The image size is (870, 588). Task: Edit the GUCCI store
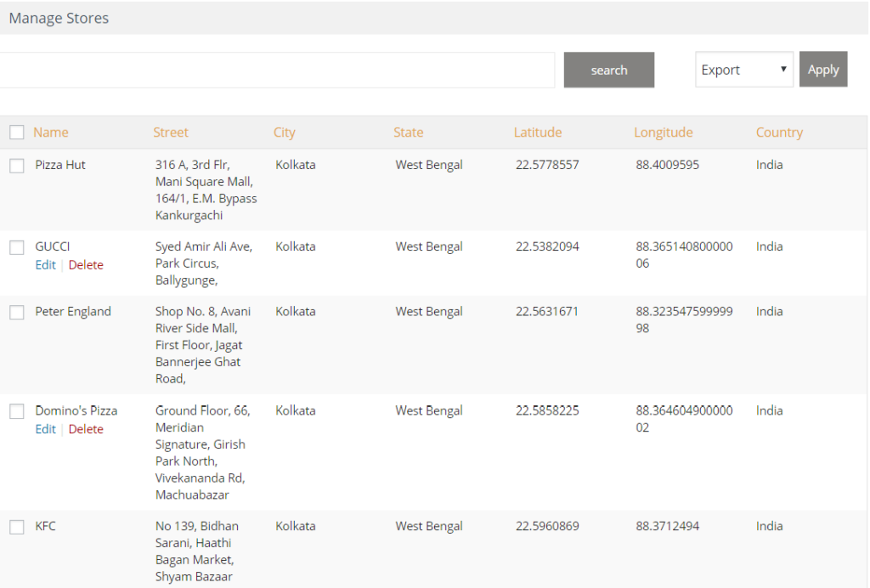pyautogui.click(x=46, y=265)
